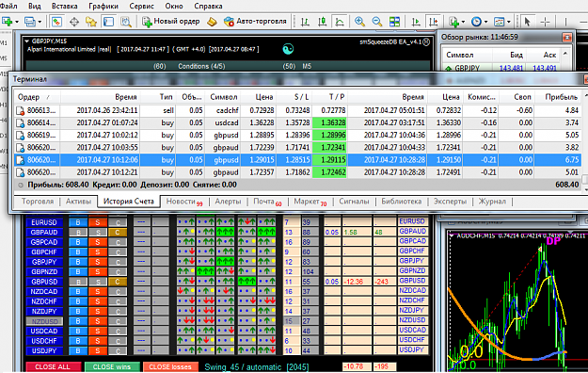The width and height of the screenshot is (588, 373).
Task: Switch chart to line chart view
Action: pos(340,22)
